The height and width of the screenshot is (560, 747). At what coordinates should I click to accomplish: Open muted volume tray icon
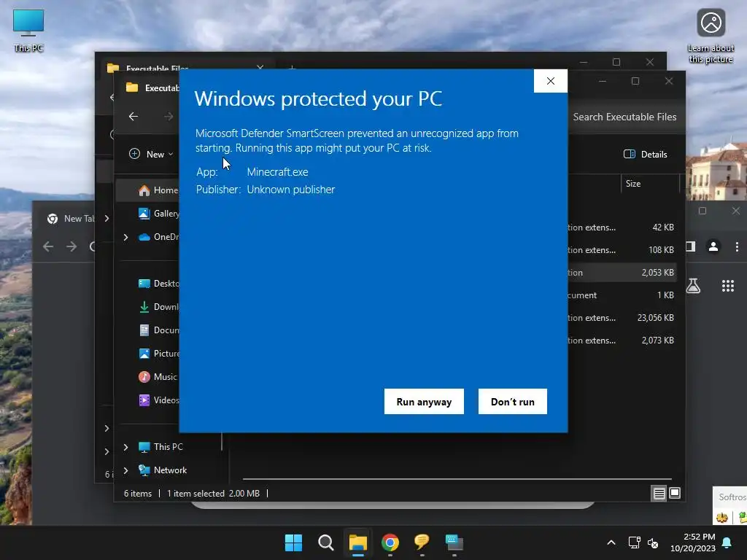(x=653, y=542)
